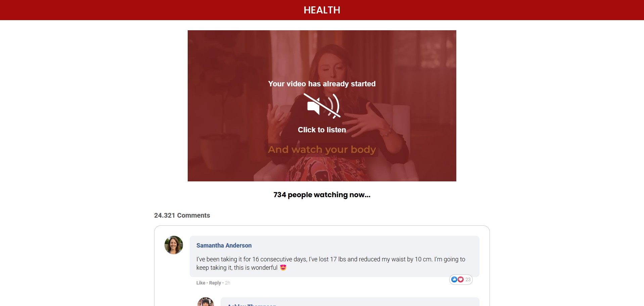Image resolution: width=644 pixels, height=306 pixels.
Task: Click the 24.321 Comments heading
Action: point(182,215)
